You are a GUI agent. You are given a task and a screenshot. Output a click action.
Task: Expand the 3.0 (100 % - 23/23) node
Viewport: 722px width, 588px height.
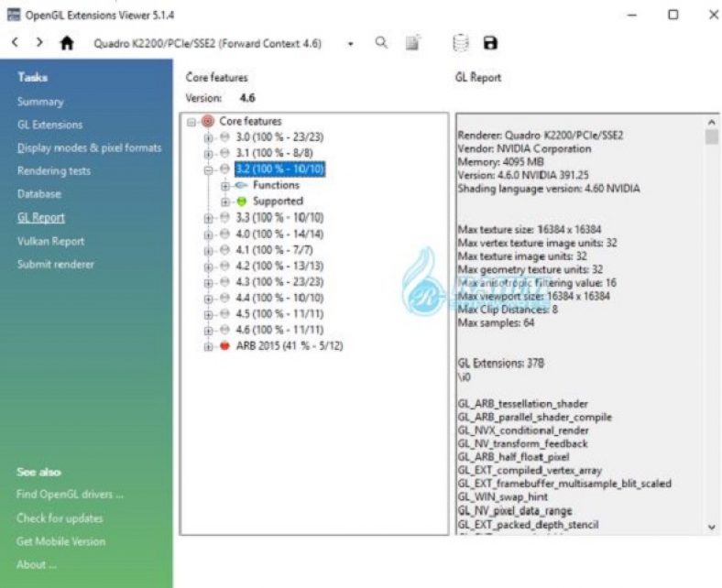208,137
